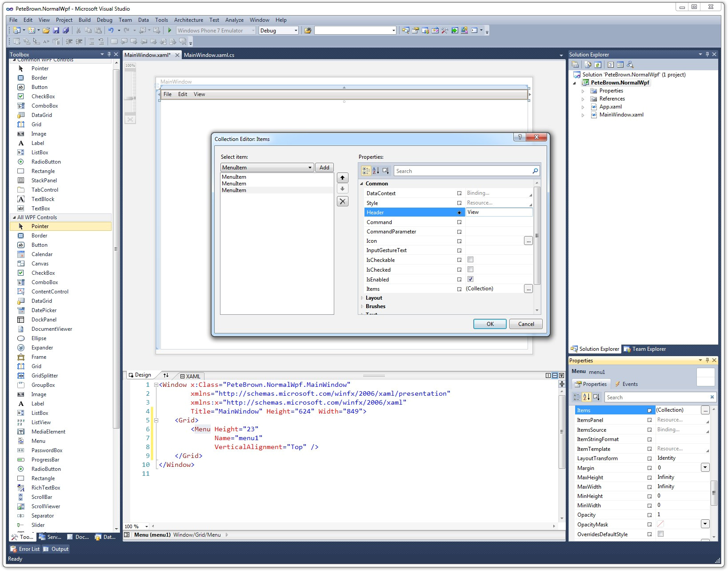The width and height of the screenshot is (728, 574).
Task: Open the Build menu
Action: [x=84, y=20]
